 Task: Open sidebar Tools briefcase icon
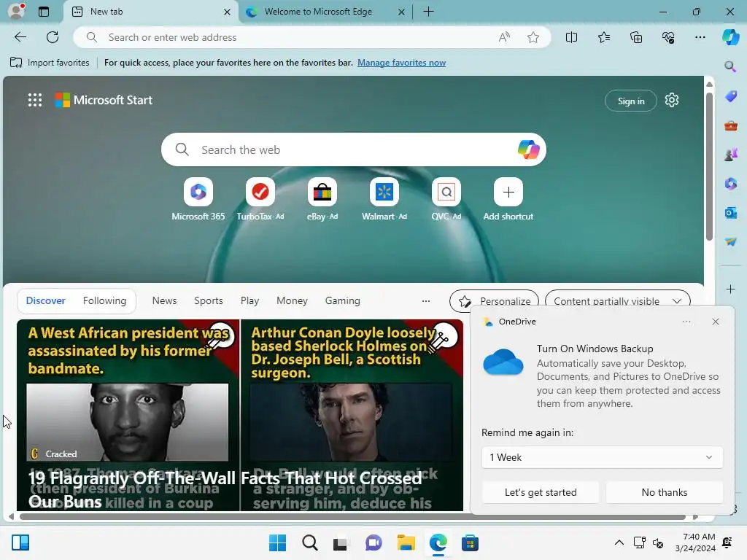(731, 125)
